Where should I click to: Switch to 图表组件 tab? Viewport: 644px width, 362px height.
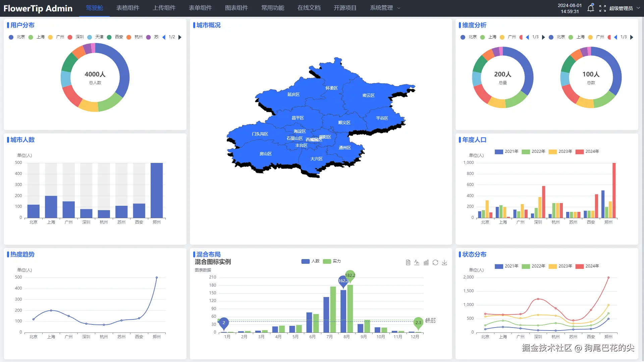coord(236,8)
